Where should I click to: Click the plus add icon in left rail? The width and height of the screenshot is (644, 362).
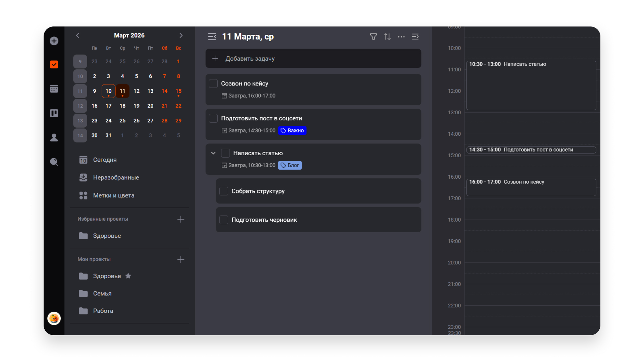click(54, 41)
